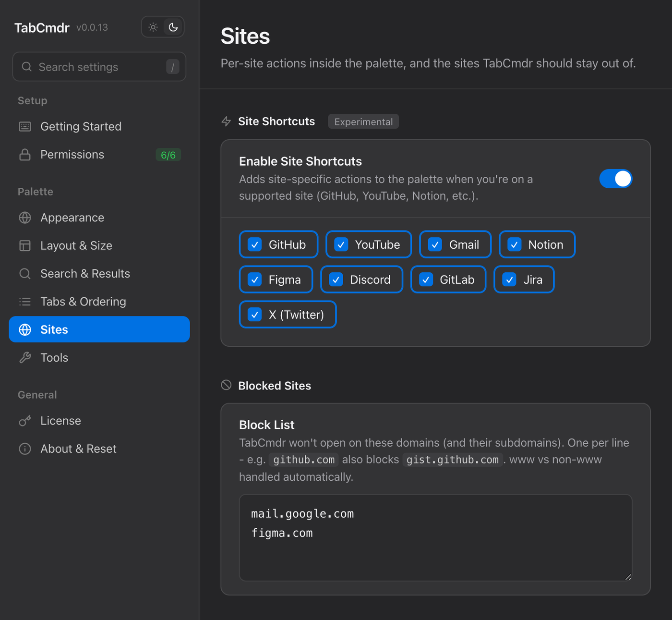The height and width of the screenshot is (620, 672).
Task: Click the Enable Site Shortcuts title text
Action: pyautogui.click(x=300, y=161)
